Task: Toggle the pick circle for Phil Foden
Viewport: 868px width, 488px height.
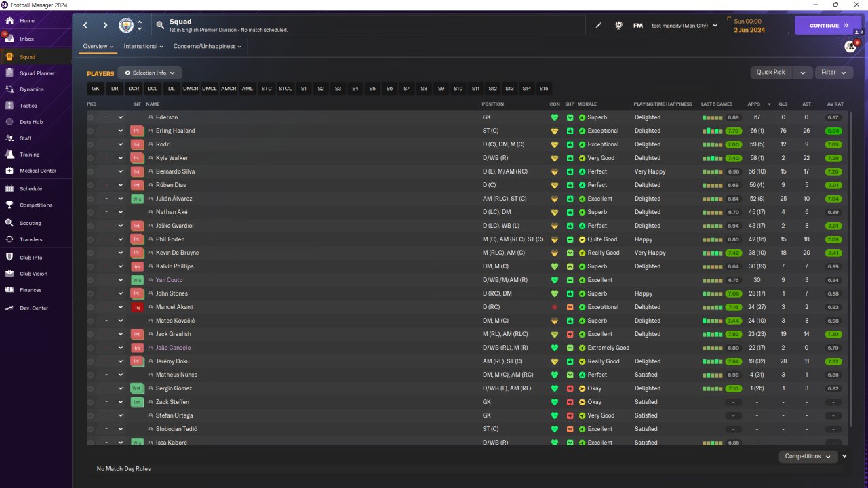Action: pos(91,239)
